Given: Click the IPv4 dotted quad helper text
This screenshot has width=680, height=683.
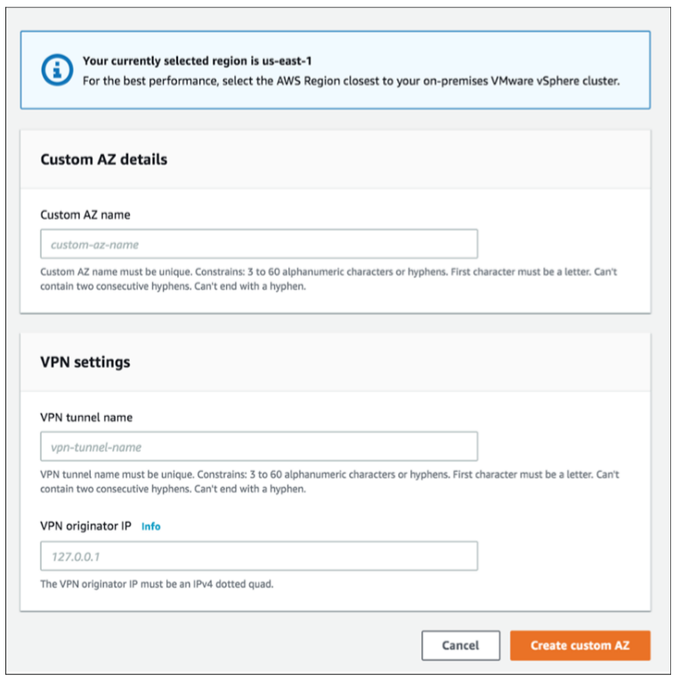Looking at the screenshot, I should tap(157, 584).
